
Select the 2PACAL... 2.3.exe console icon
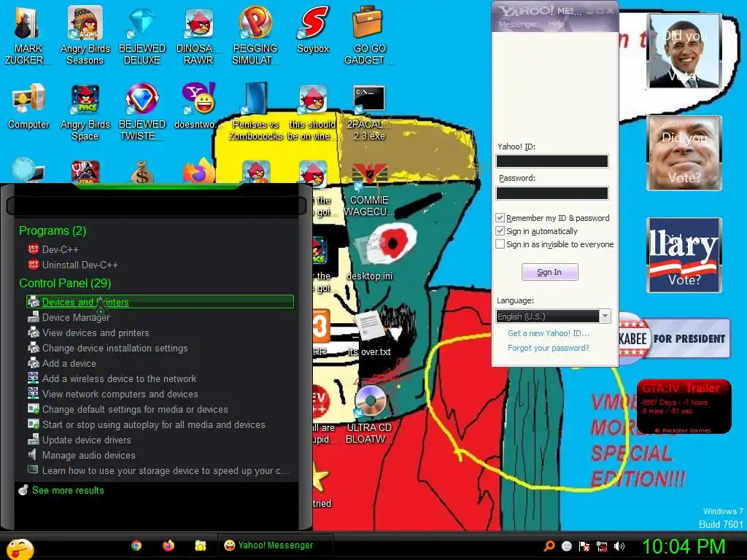[x=369, y=112]
